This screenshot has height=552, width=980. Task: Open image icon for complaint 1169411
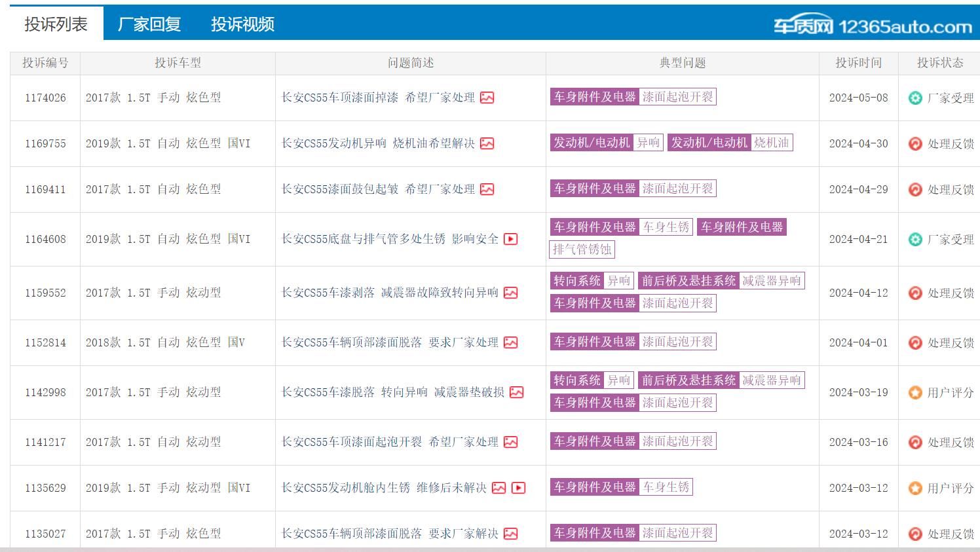(487, 189)
